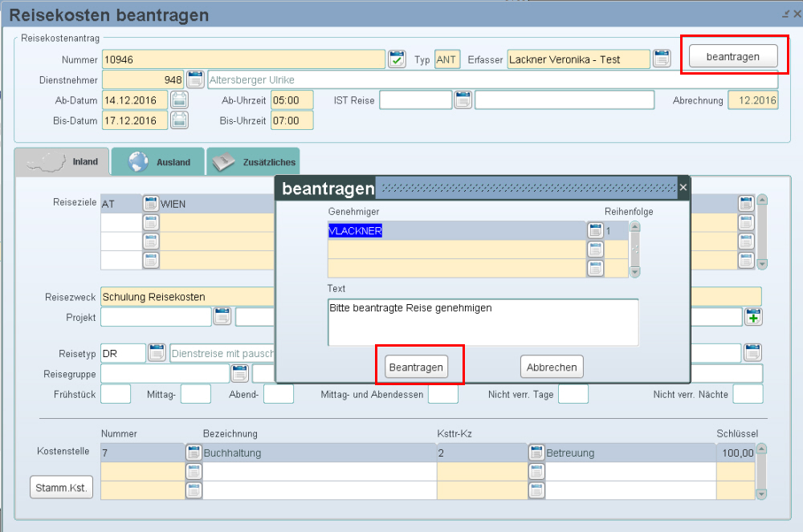Viewport: 803px width, 532px height.
Task: Click the left lookup icon in the fourth Reiseziele row
Action: tap(151, 260)
